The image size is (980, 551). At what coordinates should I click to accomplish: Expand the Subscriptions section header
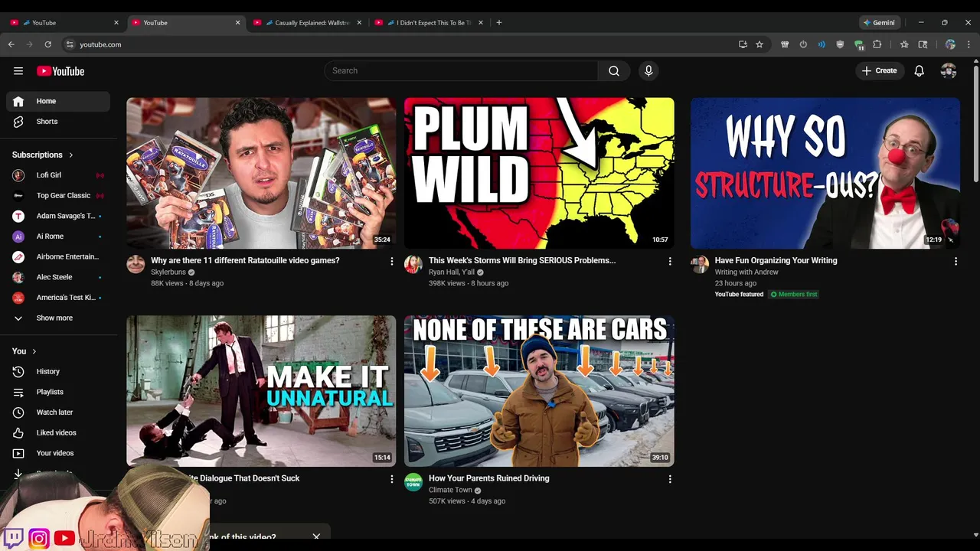(43, 155)
